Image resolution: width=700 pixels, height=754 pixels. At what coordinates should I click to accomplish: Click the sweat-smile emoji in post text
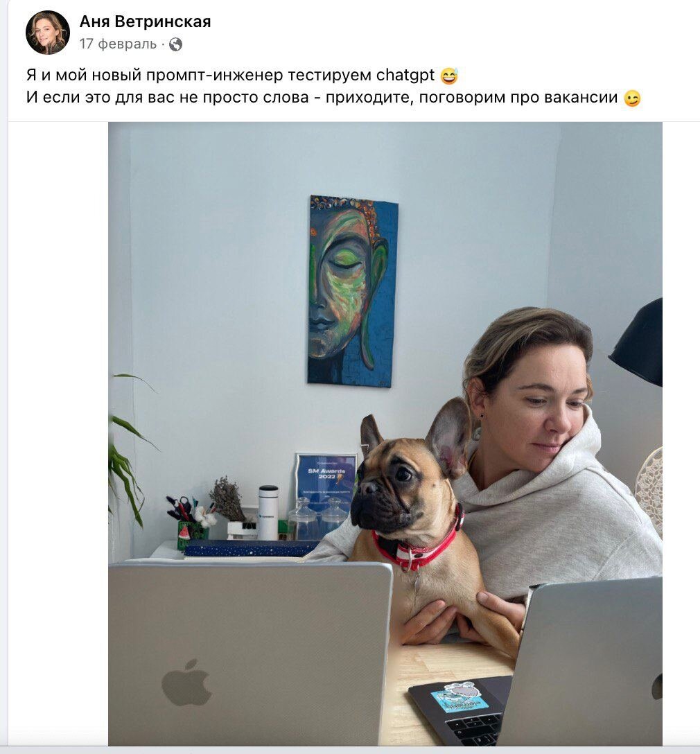click(x=449, y=76)
